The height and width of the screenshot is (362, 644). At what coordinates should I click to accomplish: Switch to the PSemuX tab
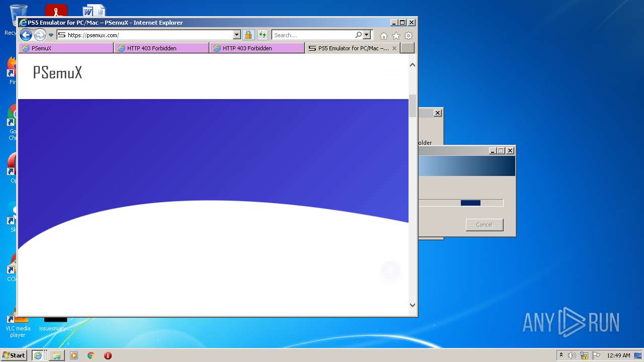[66, 48]
